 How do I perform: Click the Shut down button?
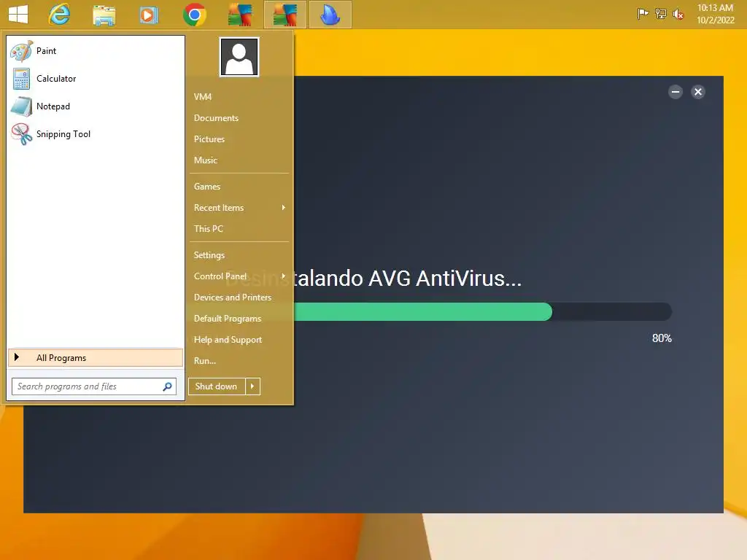click(216, 386)
